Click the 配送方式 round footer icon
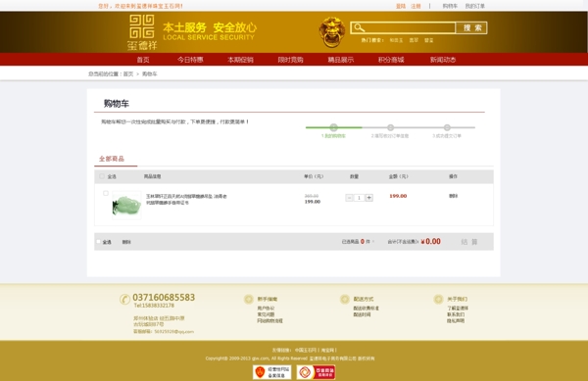The width and height of the screenshot is (588, 381). point(345,299)
